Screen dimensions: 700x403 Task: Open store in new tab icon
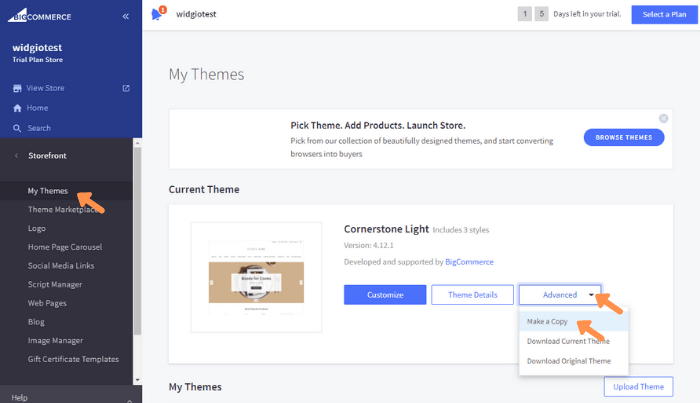pyautogui.click(x=126, y=88)
